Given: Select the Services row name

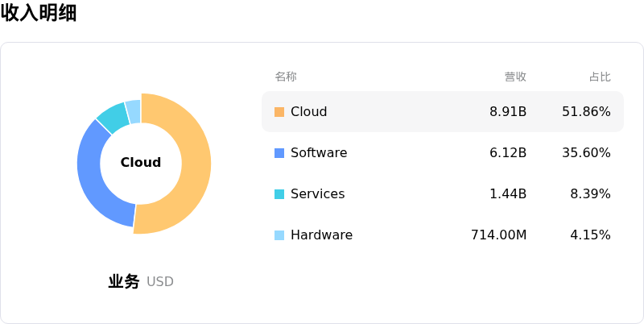Looking at the screenshot, I should pos(317,194).
